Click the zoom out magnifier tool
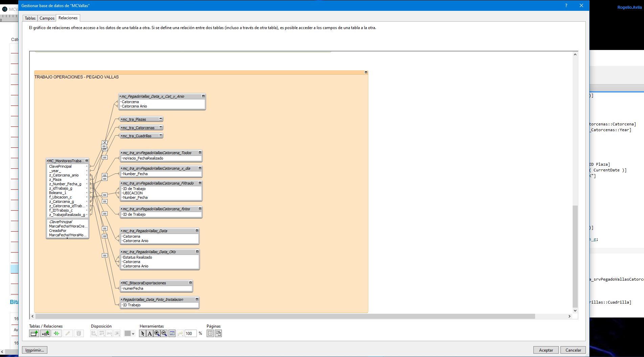Image resolution: width=644 pixels, height=357 pixels. point(164,333)
